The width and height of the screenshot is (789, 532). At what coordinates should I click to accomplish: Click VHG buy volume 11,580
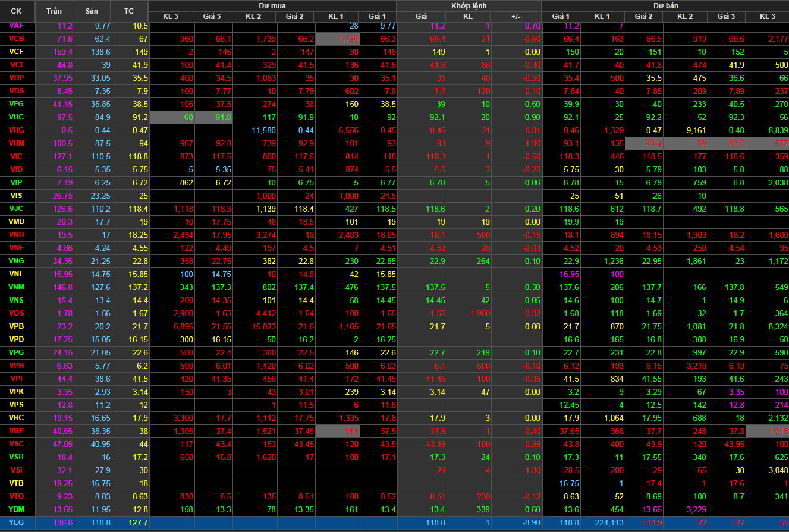click(x=263, y=130)
